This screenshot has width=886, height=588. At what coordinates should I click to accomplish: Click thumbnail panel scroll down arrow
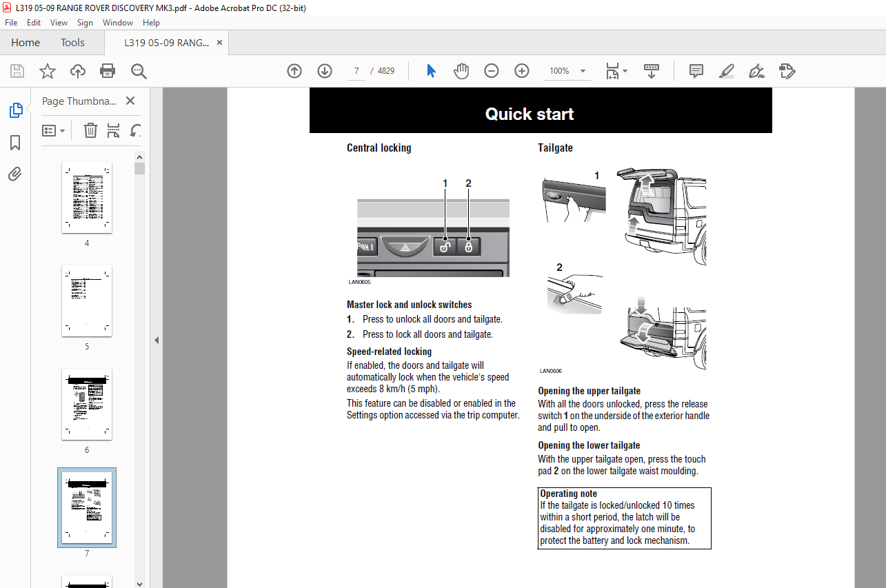pyautogui.click(x=139, y=583)
